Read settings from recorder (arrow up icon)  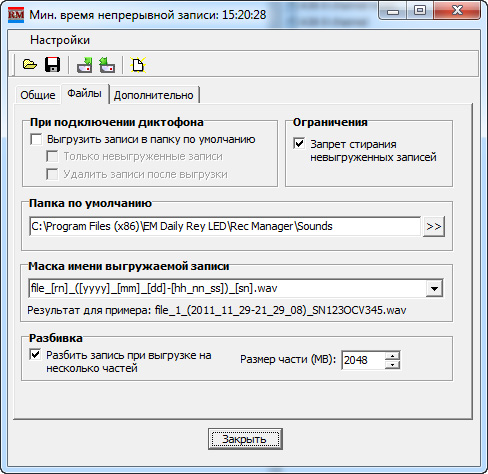(x=107, y=65)
